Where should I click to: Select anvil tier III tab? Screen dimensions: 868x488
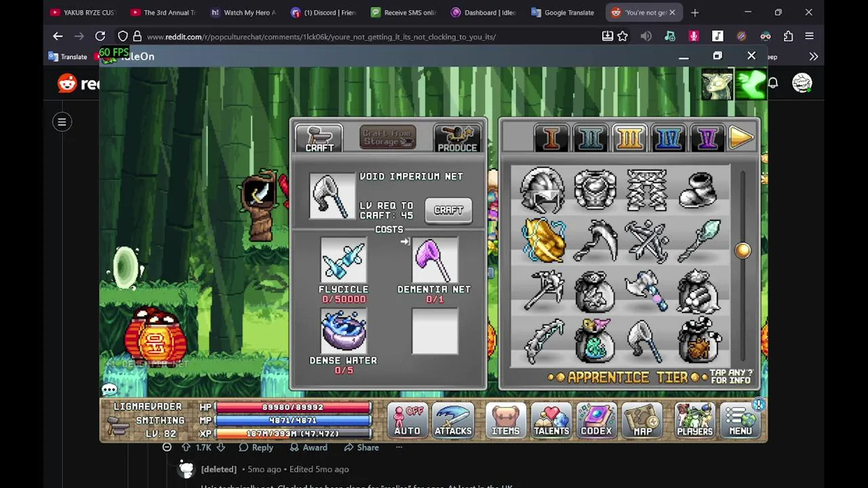tap(629, 138)
